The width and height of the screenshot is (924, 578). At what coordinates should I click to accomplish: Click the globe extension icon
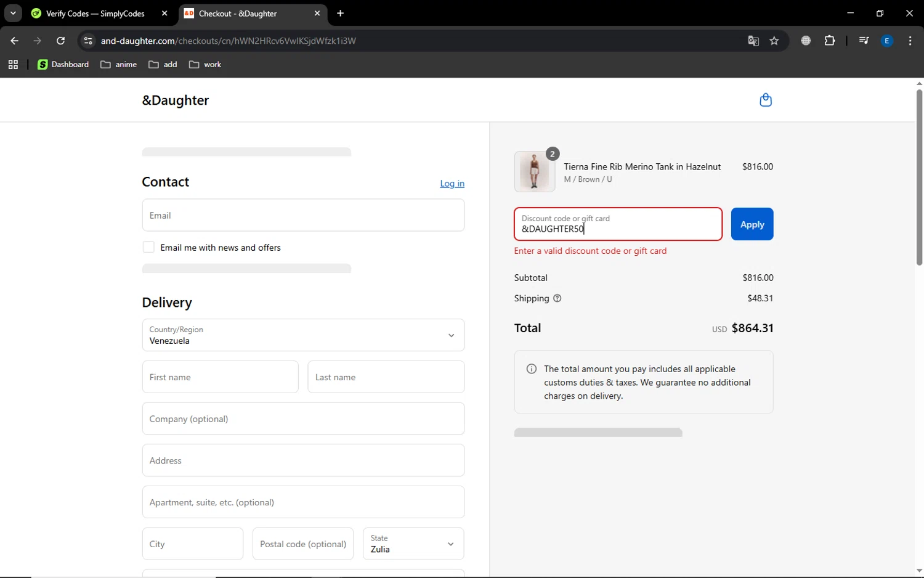pyautogui.click(x=806, y=41)
